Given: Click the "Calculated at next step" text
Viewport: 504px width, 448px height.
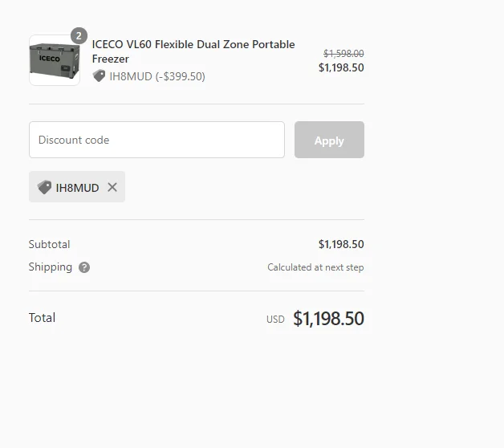Looking at the screenshot, I should 315,267.
